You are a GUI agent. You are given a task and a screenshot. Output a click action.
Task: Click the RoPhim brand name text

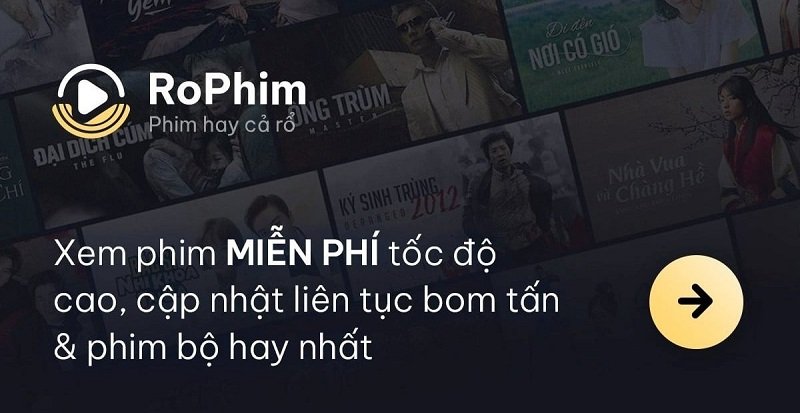point(227,90)
